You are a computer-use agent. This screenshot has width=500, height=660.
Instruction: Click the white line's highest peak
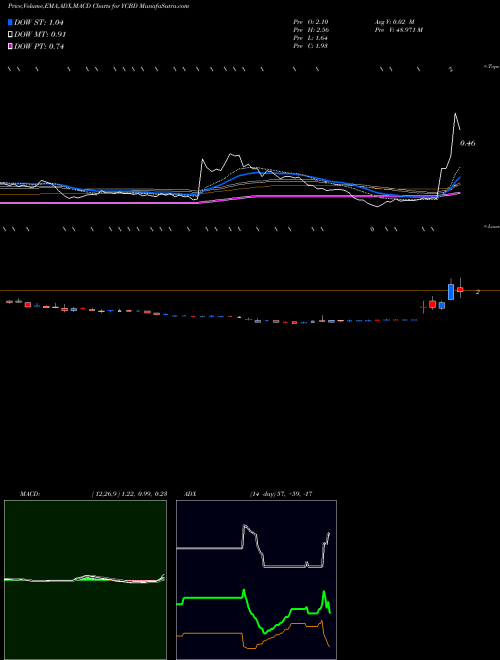point(455,113)
